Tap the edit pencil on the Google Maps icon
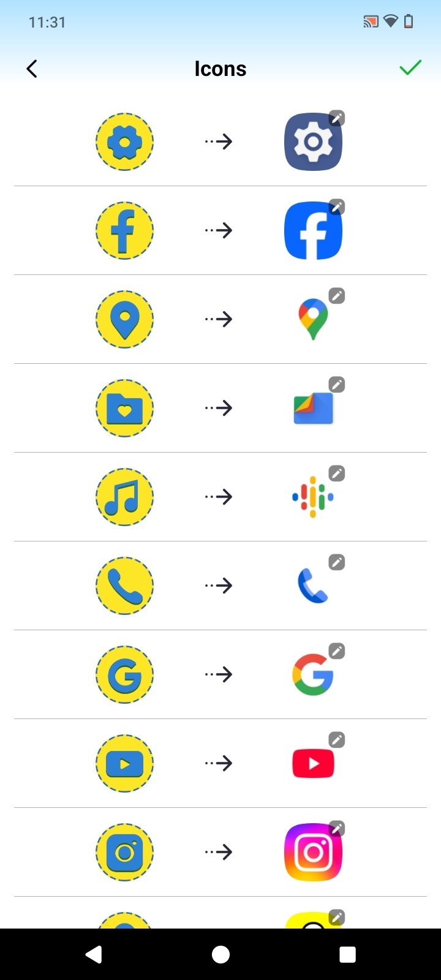Screen dimensions: 441x980 [336, 296]
